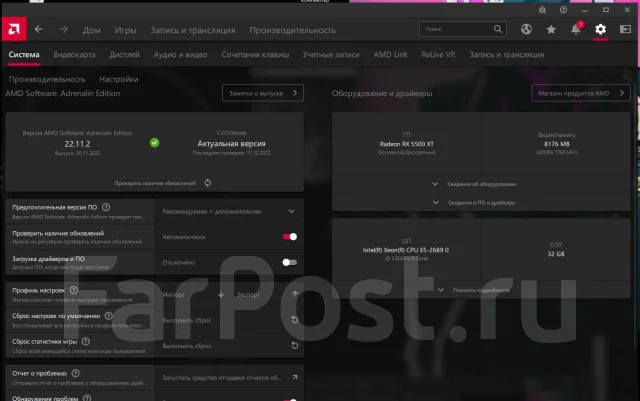The width and height of the screenshot is (640, 401).
Task: Switch to the Дисплей tab
Action: 124,55
